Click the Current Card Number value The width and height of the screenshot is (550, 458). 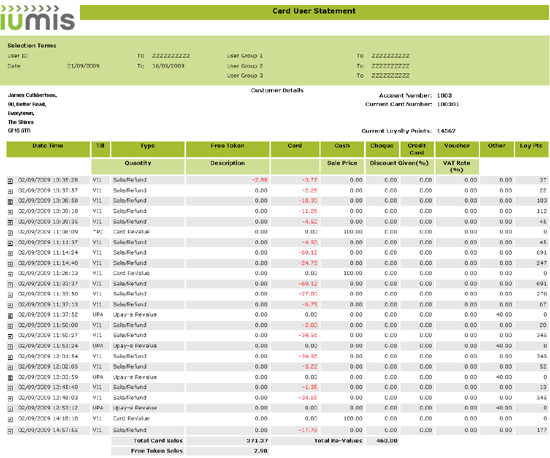(x=448, y=104)
